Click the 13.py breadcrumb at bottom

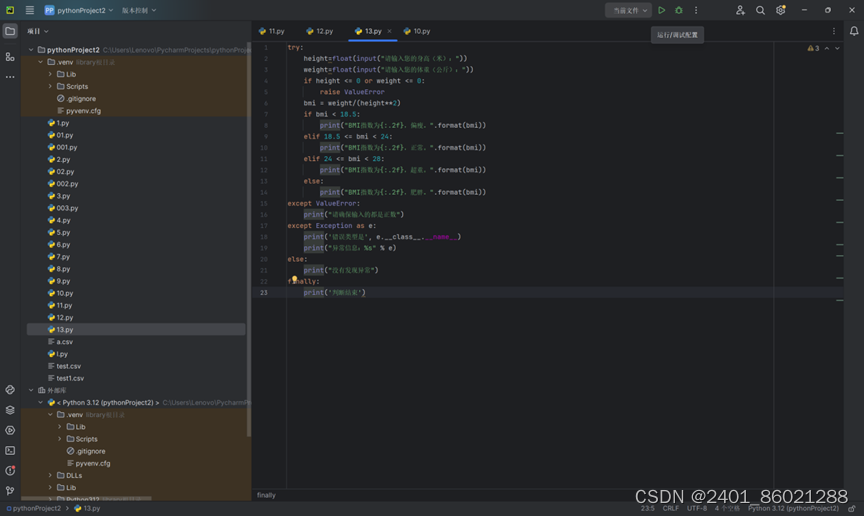(87, 508)
